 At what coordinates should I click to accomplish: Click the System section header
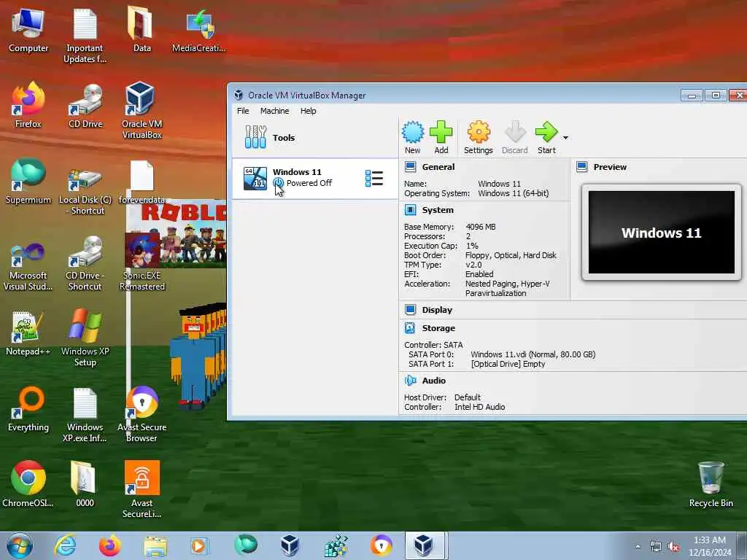438,210
